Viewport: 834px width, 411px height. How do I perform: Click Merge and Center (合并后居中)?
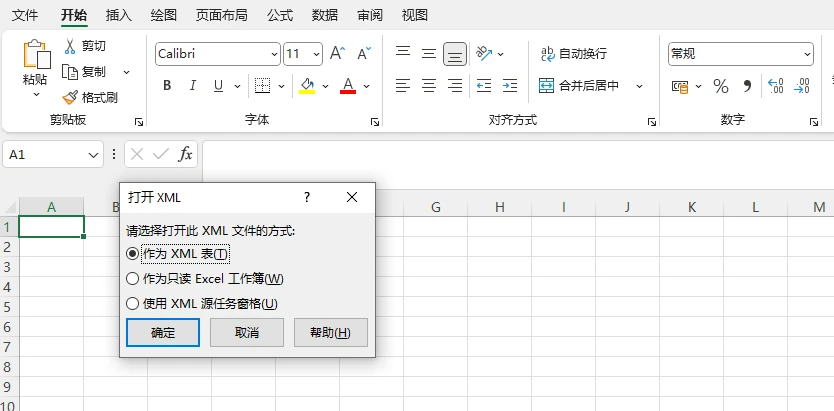point(579,86)
